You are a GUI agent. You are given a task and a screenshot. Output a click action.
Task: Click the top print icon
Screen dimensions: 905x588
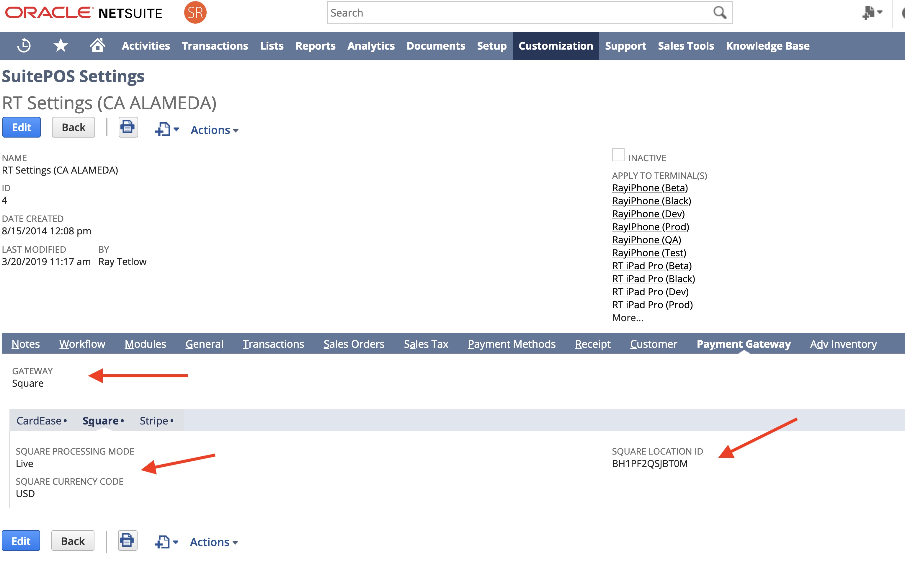click(x=128, y=127)
